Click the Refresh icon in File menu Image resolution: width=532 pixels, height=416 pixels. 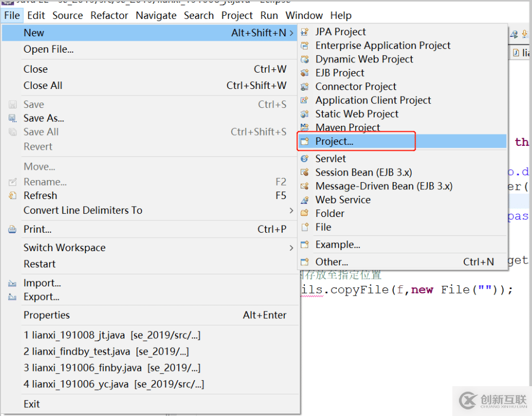pos(12,196)
